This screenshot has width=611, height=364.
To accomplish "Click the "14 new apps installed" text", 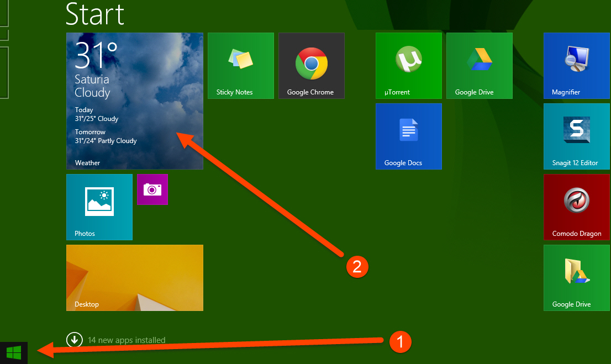I will (x=127, y=340).
